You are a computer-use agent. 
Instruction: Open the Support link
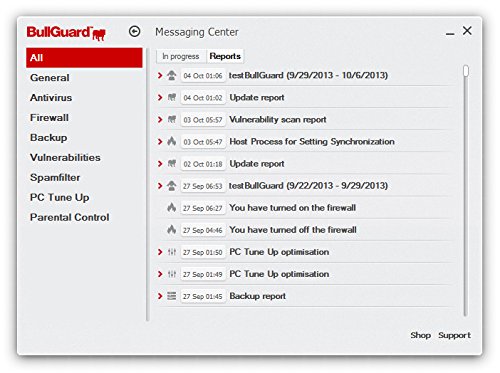click(x=455, y=335)
